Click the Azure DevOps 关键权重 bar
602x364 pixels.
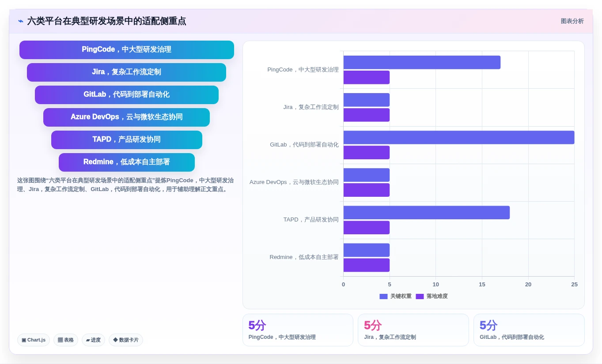coord(367,175)
